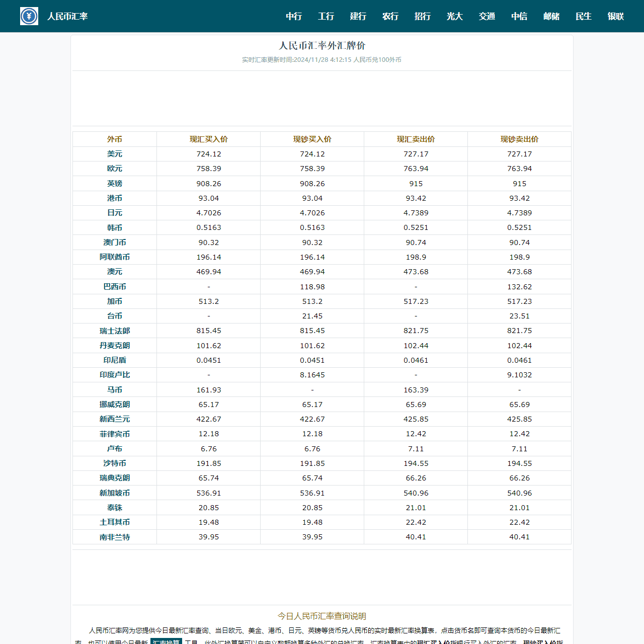Open the 农行 nav item
The width and height of the screenshot is (644, 644).
click(390, 16)
